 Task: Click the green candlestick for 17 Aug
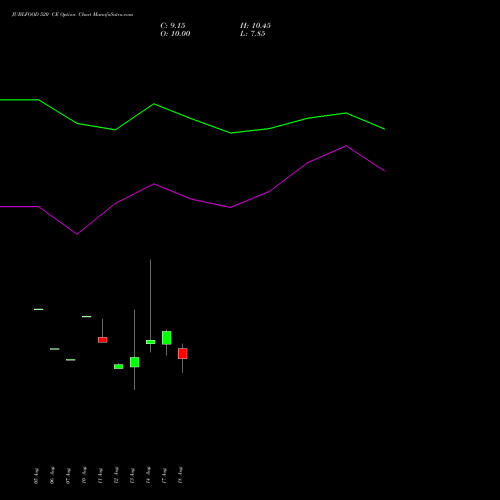(167, 338)
